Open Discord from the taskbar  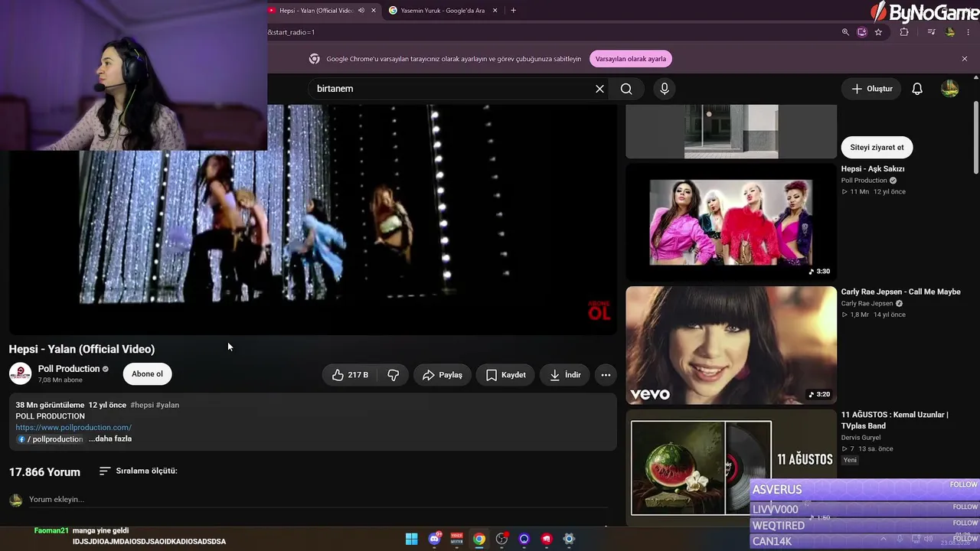tap(434, 539)
